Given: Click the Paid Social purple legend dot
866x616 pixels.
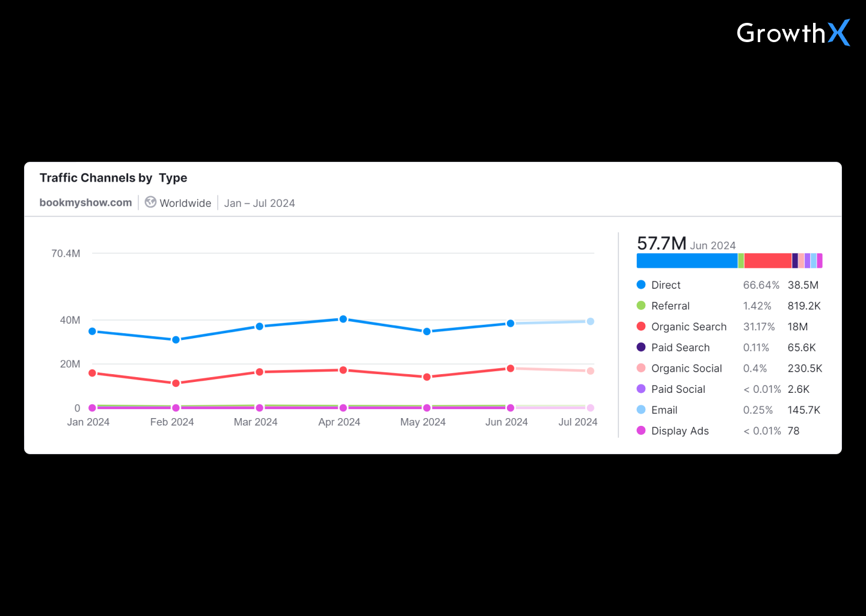Looking at the screenshot, I should 641,389.
